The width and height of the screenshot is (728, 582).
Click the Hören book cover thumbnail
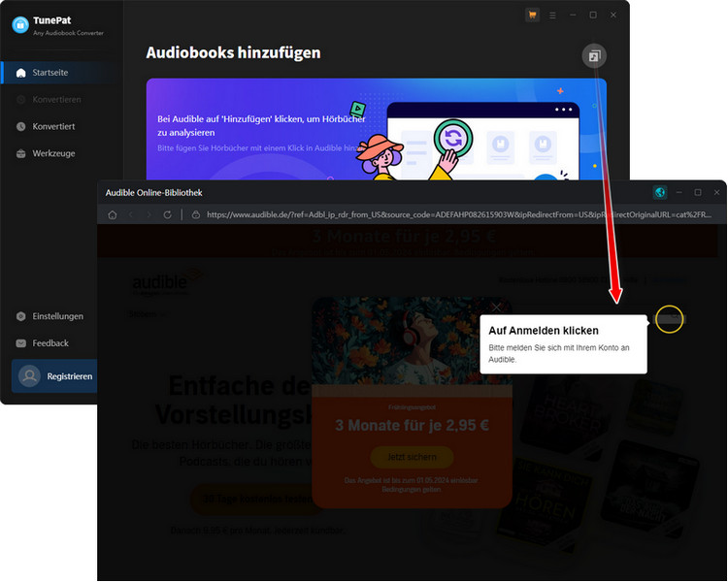pos(545,506)
